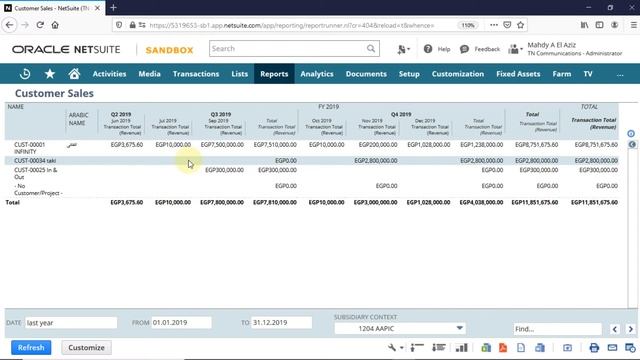Open the Date range selector field
The height and width of the screenshot is (360, 640).
tap(71, 322)
